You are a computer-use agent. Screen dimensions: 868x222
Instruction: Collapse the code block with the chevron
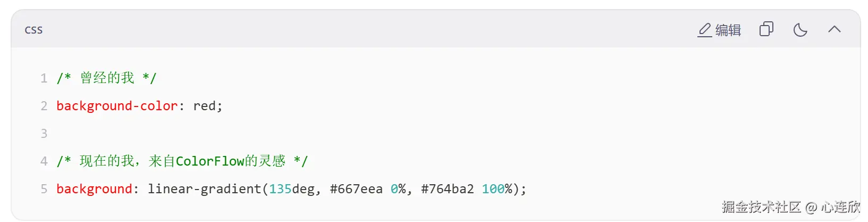(834, 30)
